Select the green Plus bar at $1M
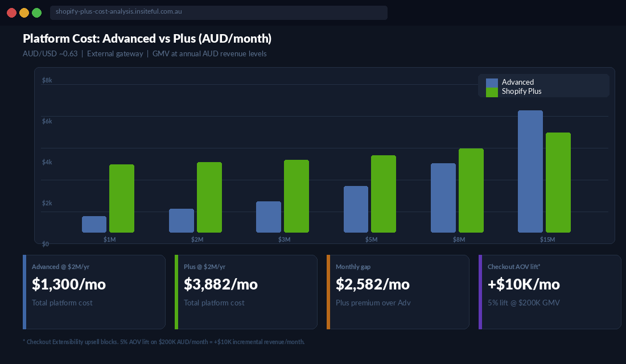This screenshot has height=364, width=626. pos(122,198)
